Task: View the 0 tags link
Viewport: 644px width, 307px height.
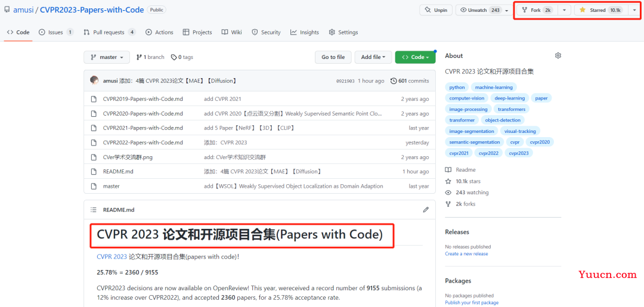Action: (x=182, y=57)
